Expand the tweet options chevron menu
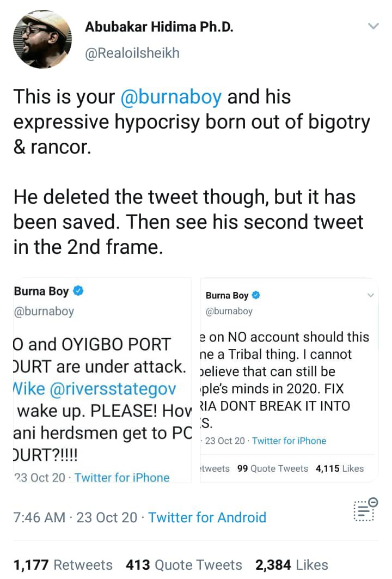 pyautogui.click(x=373, y=26)
